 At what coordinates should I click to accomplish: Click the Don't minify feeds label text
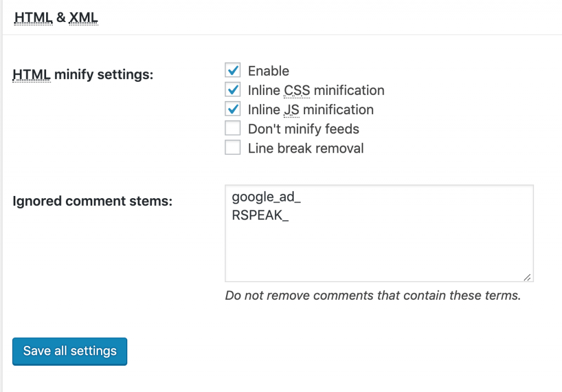(x=304, y=129)
